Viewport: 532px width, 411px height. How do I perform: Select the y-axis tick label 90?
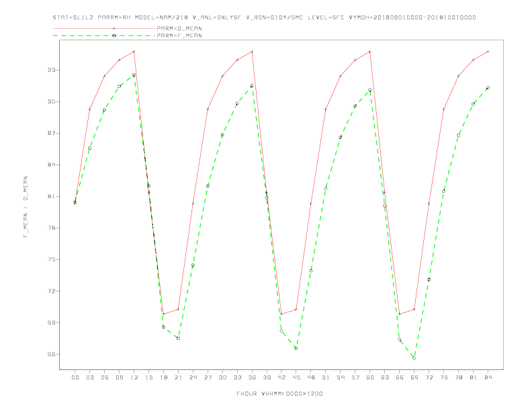(52, 101)
